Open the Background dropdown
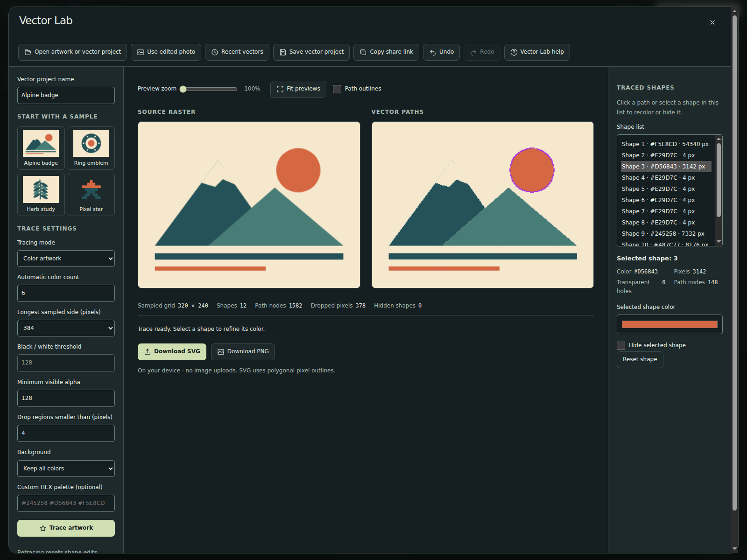The width and height of the screenshot is (747, 560). (x=66, y=469)
